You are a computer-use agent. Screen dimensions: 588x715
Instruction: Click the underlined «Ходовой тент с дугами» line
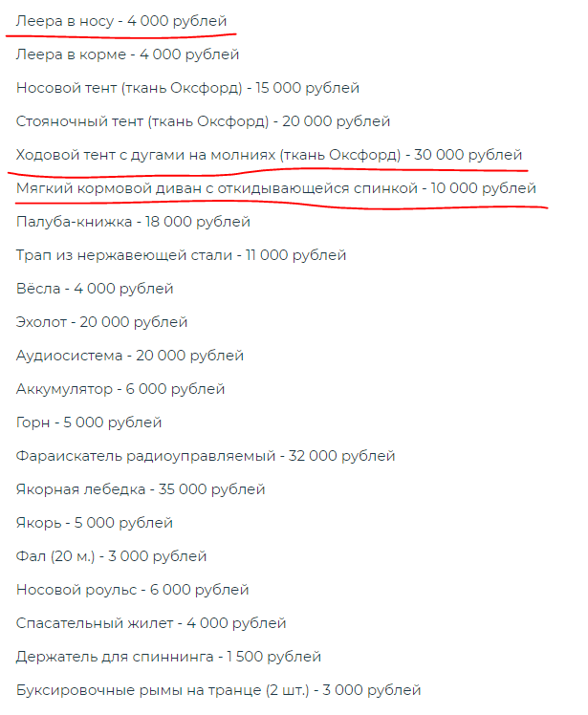[269, 155]
